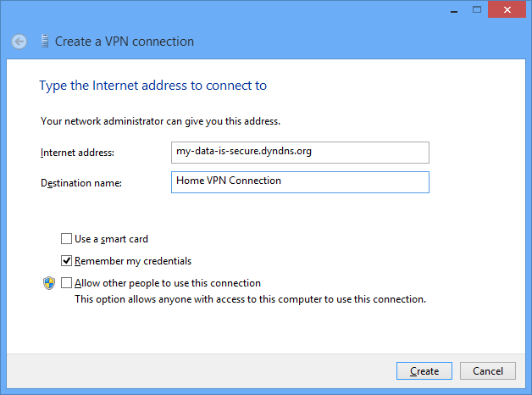Tick Allow other people to use this connection
This screenshot has width=532, height=395.
66,282
